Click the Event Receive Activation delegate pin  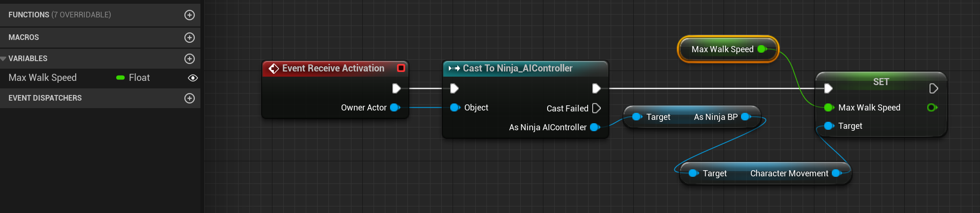(401, 68)
